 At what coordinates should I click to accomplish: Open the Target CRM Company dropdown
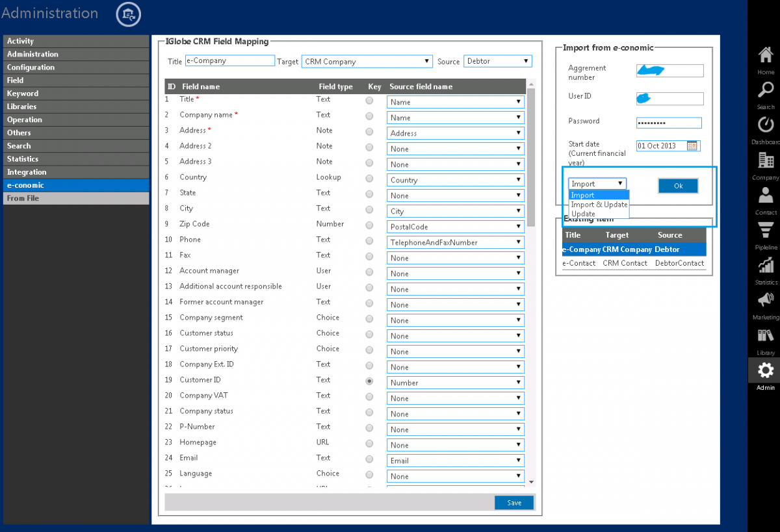click(x=367, y=61)
